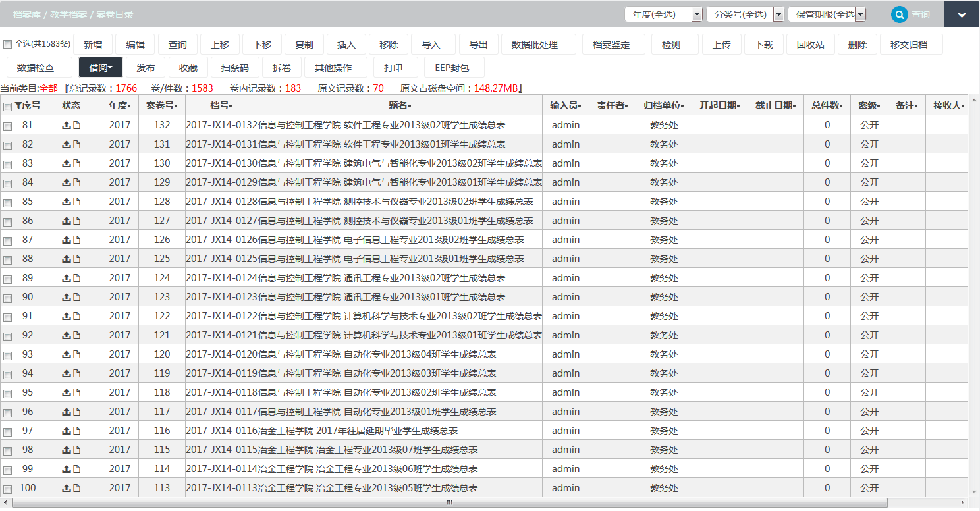
Task: Open 案卷目录 in the breadcrumb
Action: 115,14
